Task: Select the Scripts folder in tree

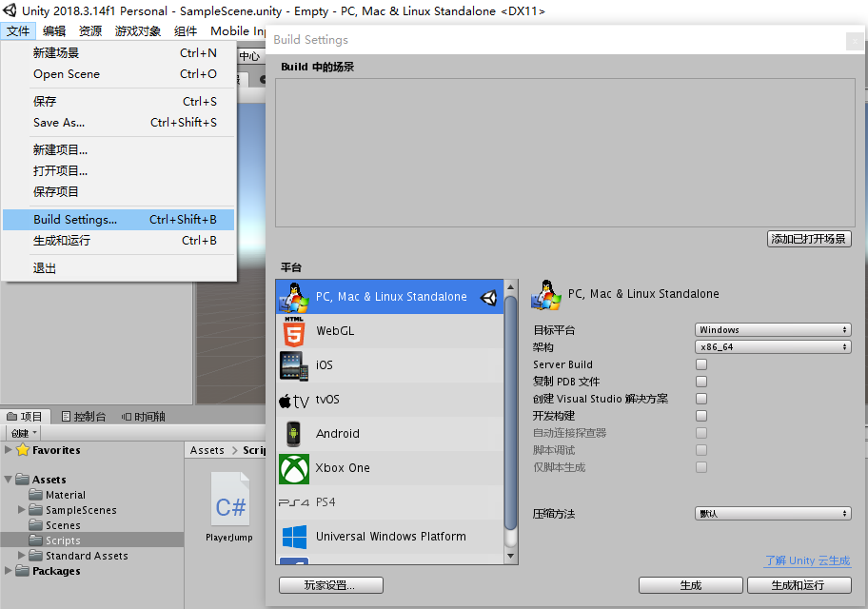Action: click(92, 540)
